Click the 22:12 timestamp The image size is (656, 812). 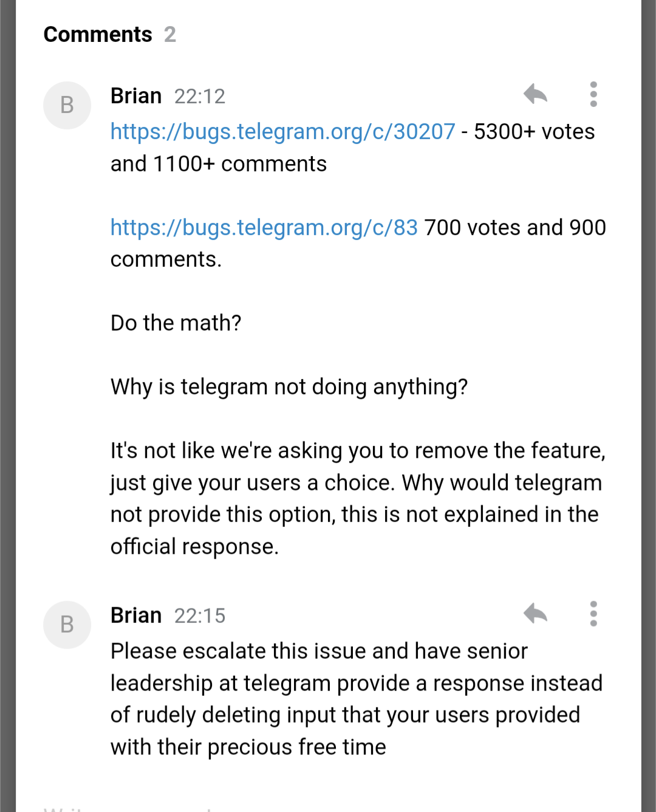click(199, 97)
